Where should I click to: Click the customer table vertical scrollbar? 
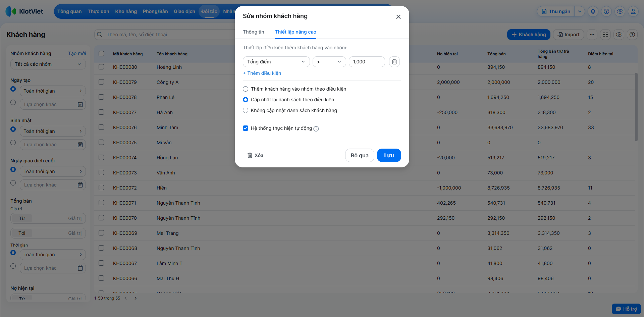pos(636,107)
